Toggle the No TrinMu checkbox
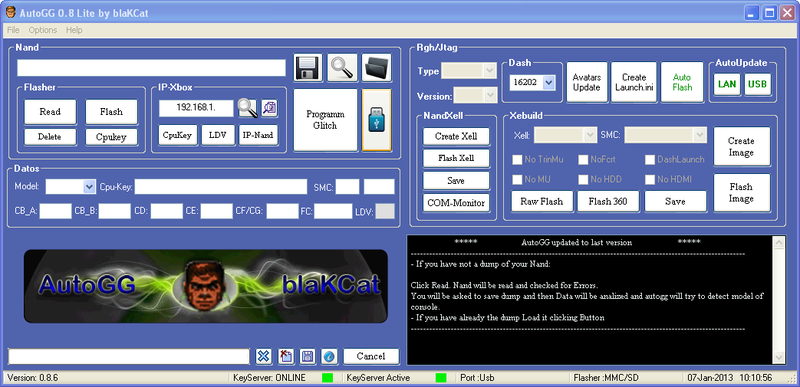The image size is (800, 387). [517, 160]
